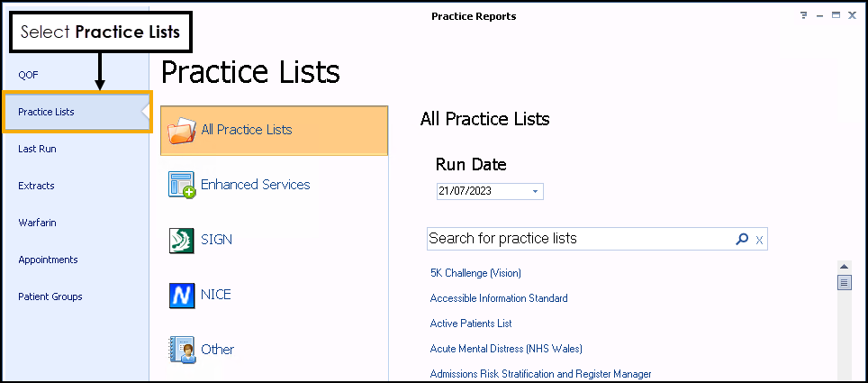This screenshot has width=868, height=383.
Task: Open the Run Date dropdown
Action: pos(535,191)
